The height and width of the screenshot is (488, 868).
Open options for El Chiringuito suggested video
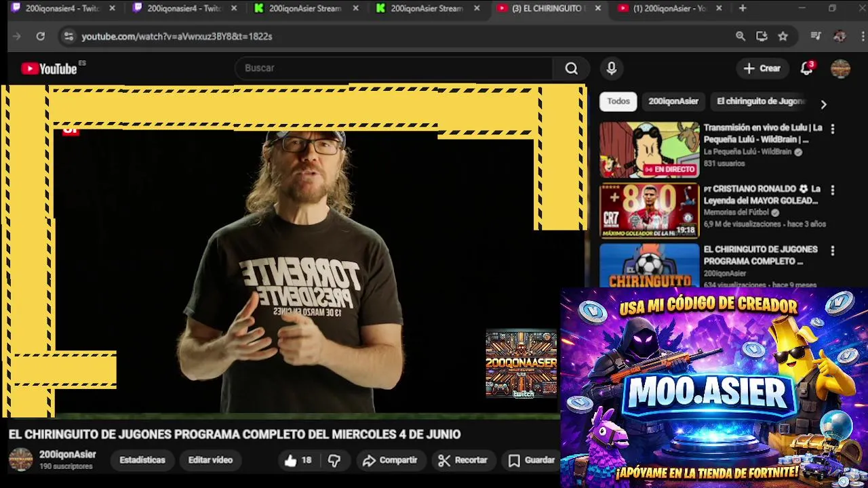[x=833, y=251]
